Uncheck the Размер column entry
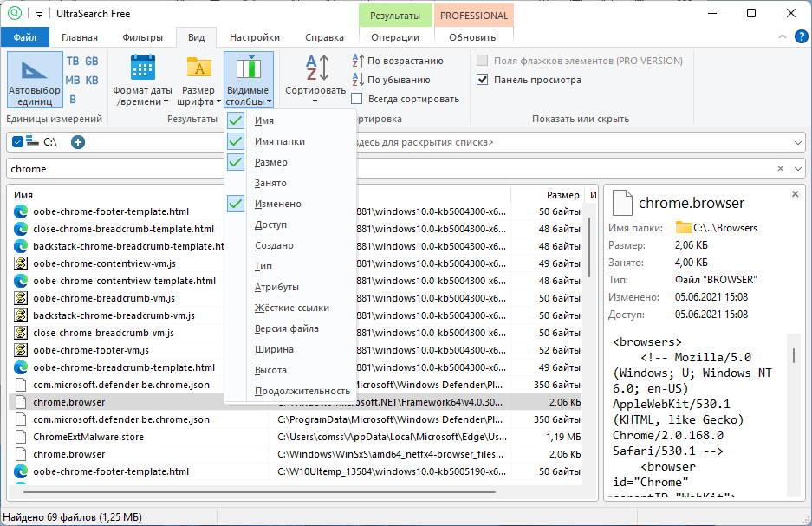812x526 pixels. [x=290, y=162]
